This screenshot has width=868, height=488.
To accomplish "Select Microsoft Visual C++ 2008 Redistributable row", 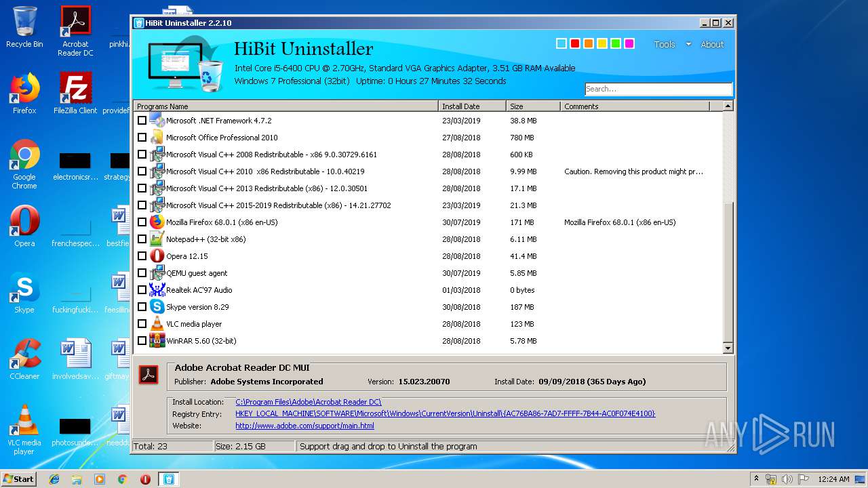I will [428, 155].
